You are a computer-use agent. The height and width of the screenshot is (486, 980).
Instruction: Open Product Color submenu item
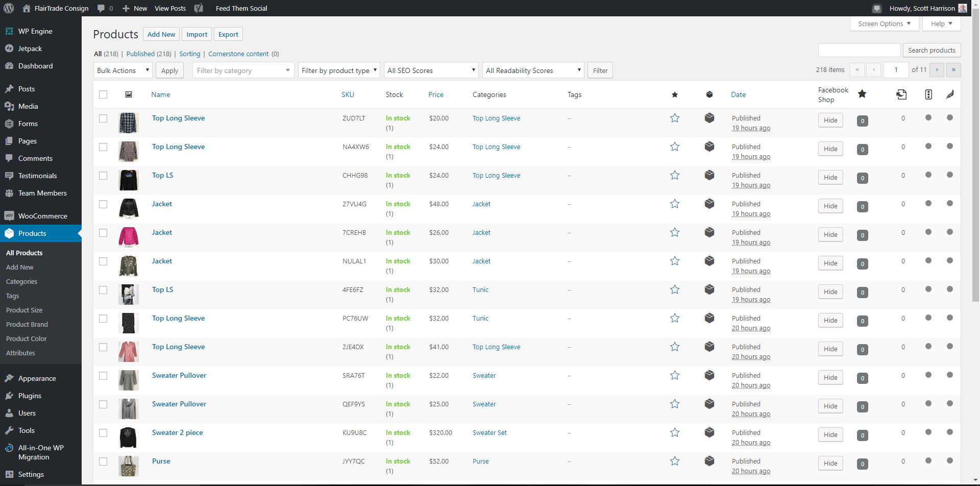27,339
